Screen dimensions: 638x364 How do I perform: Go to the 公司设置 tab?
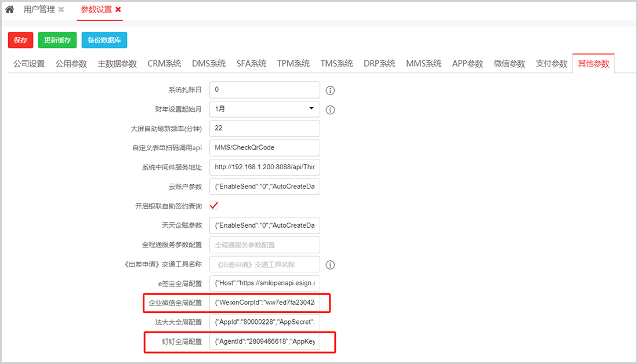click(x=29, y=64)
